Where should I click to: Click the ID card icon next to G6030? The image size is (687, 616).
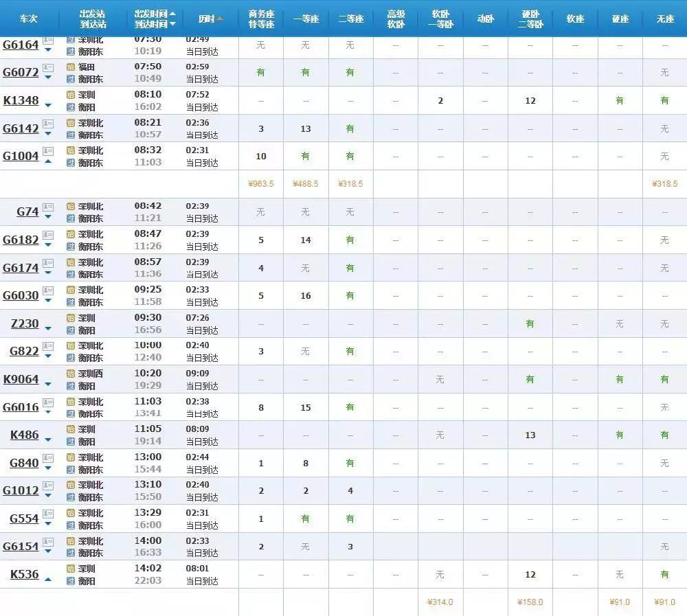(x=47, y=291)
